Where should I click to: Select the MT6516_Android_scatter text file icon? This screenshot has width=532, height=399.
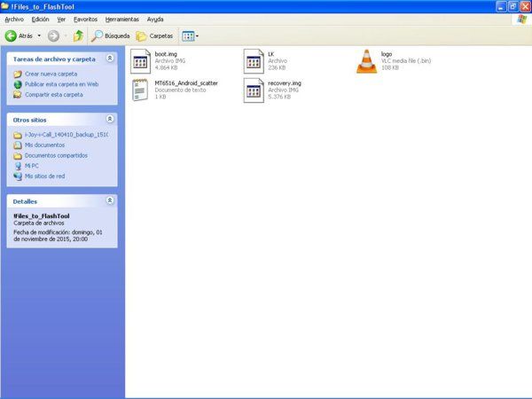tap(140, 90)
